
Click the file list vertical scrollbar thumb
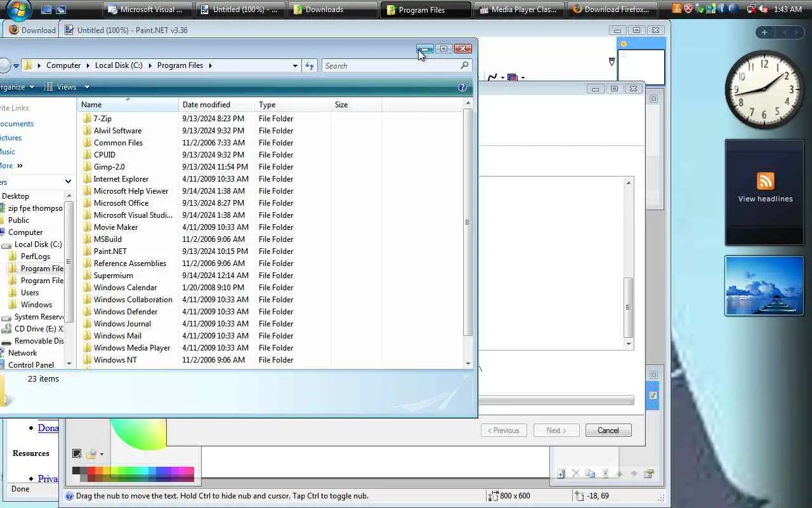pyautogui.click(x=468, y=222)
